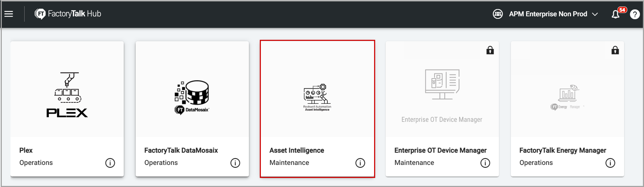Show info for Asset Intelligence
Screen dimensions: 644x187
tap(360, 163)
